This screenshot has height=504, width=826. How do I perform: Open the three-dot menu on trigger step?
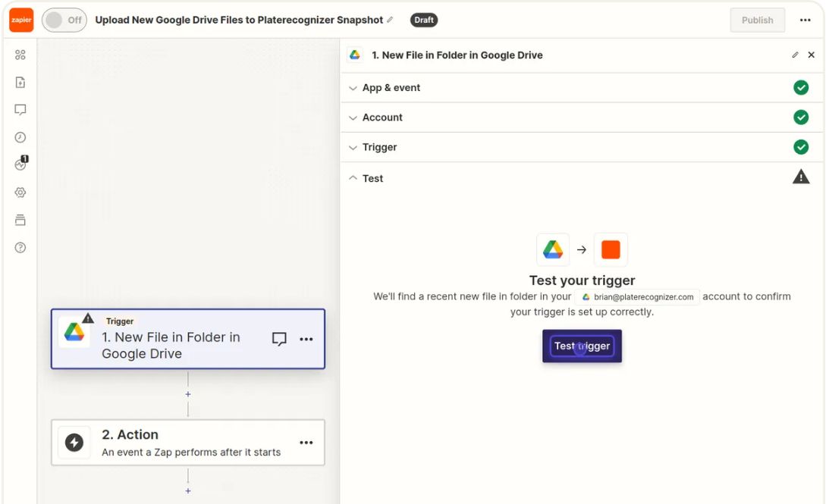pyautogui.click(x=306, y=340)
